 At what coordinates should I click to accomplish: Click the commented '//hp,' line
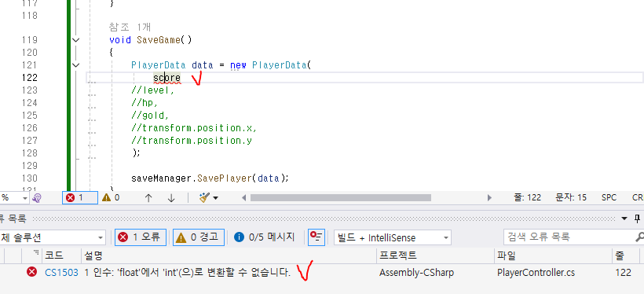click(x=145, y=103)
